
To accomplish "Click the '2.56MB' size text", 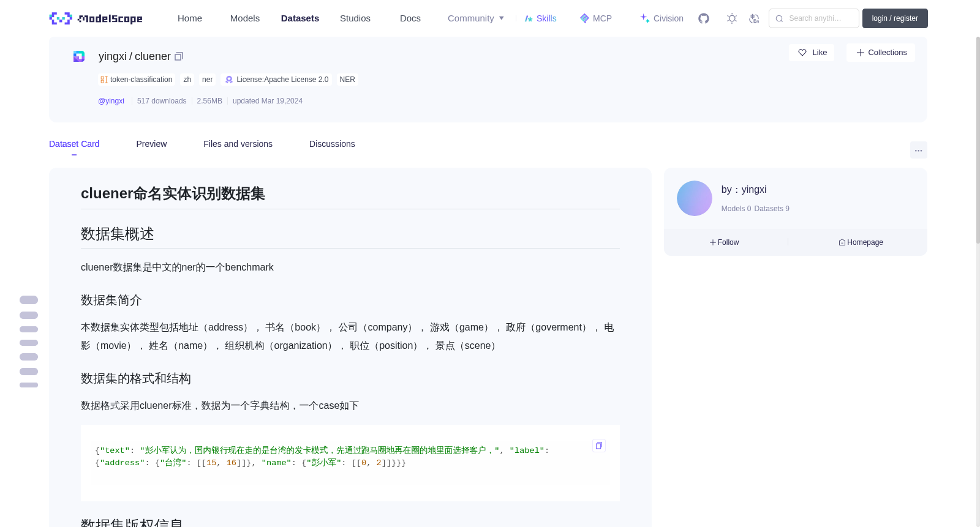I will 209,101.
